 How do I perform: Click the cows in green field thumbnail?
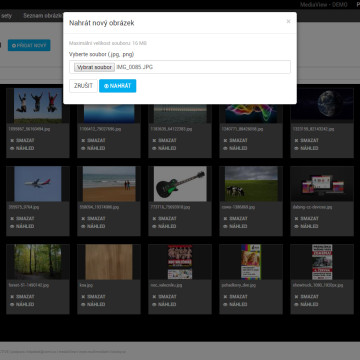coord(251,184)
